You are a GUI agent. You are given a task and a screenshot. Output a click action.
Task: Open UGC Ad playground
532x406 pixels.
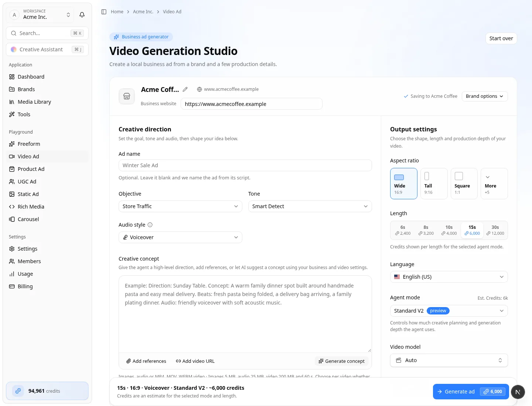[x=47, y=182]
